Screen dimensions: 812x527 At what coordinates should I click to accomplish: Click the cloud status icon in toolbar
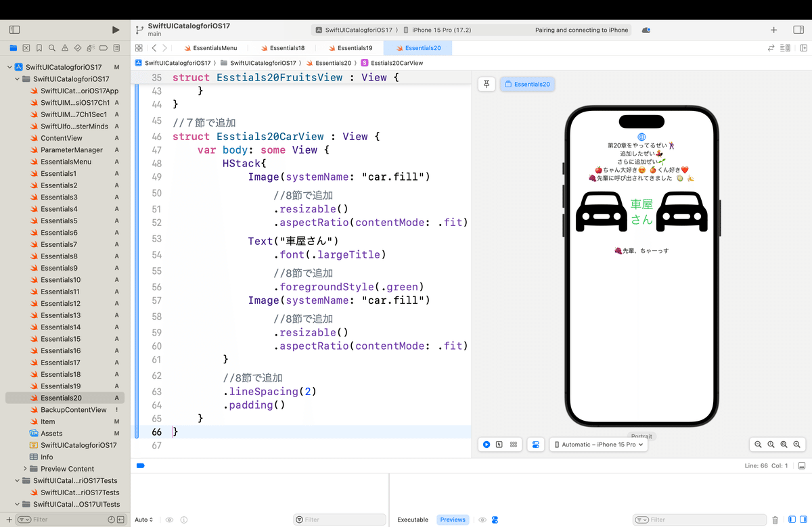click(x=646, y=30)
